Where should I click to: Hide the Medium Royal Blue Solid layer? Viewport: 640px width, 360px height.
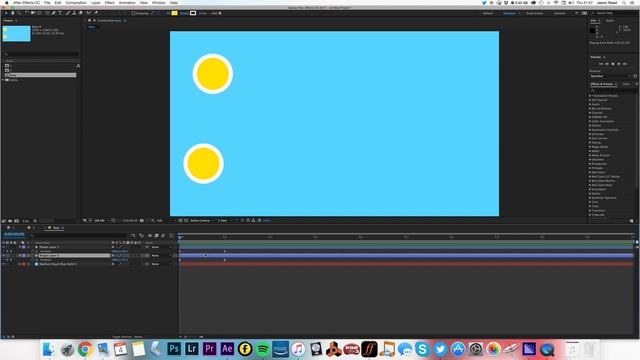[4, 264]
